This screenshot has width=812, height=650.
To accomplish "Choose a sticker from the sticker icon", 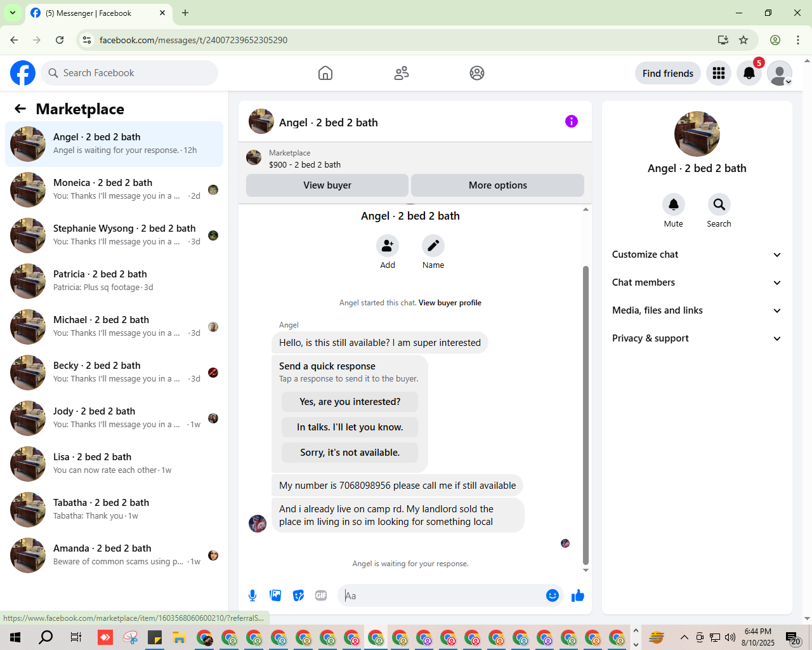I will tap(298, 595).
